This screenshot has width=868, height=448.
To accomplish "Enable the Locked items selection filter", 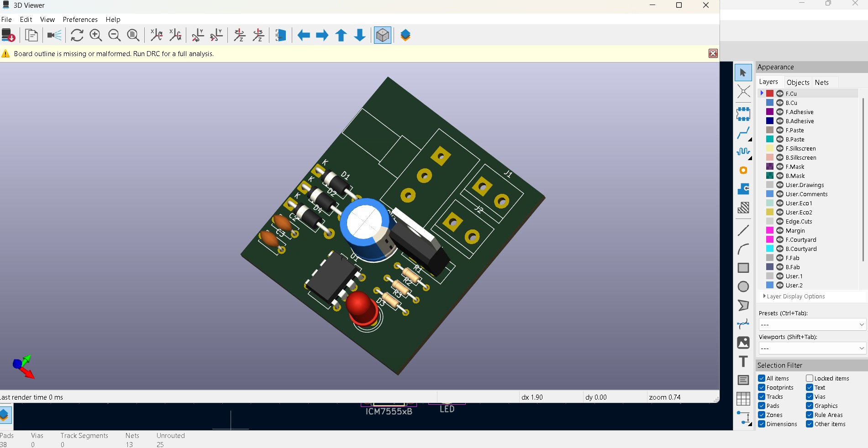I will click(x=809, y=378).
